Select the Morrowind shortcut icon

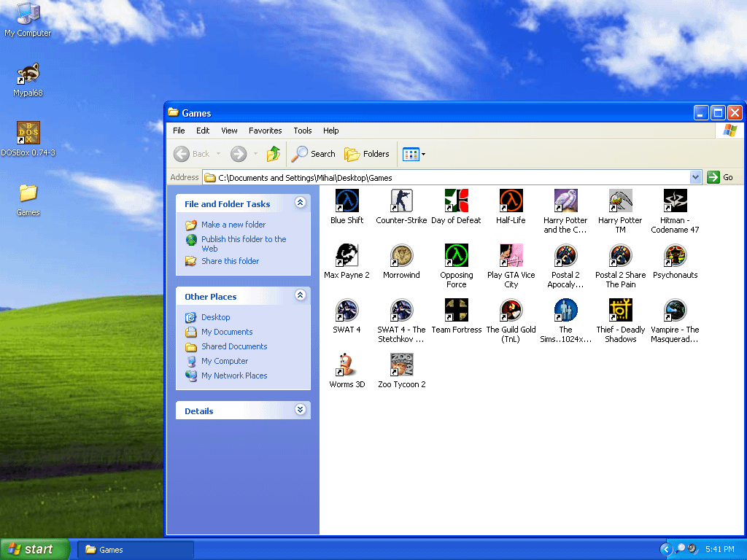pyautogui.click(x=401, y=255)
